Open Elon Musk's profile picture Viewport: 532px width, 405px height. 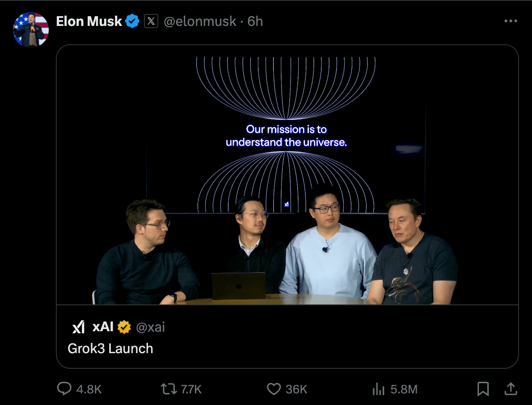[x=31, y=29]
